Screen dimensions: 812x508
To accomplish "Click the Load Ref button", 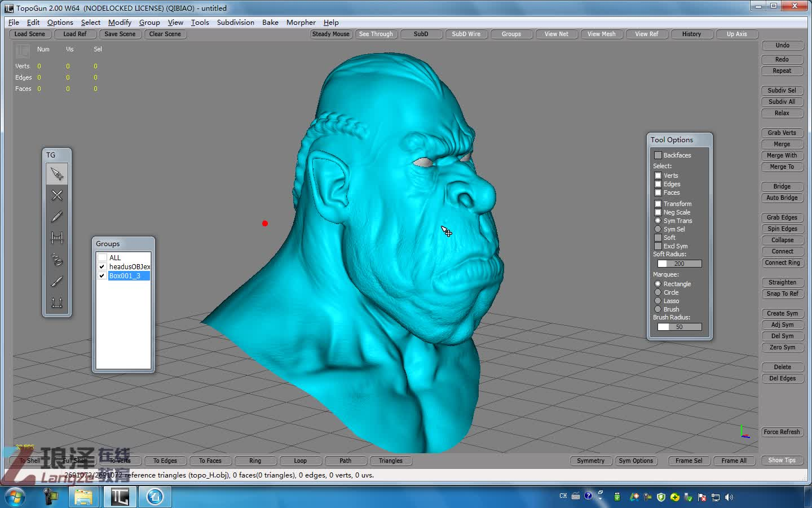I will click(74, 34).
